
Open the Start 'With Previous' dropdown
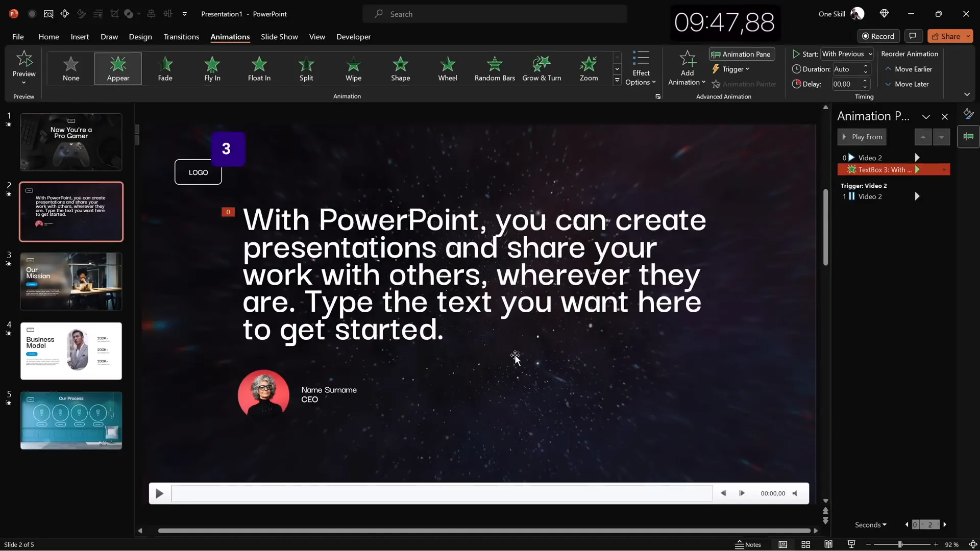(847, 54)
